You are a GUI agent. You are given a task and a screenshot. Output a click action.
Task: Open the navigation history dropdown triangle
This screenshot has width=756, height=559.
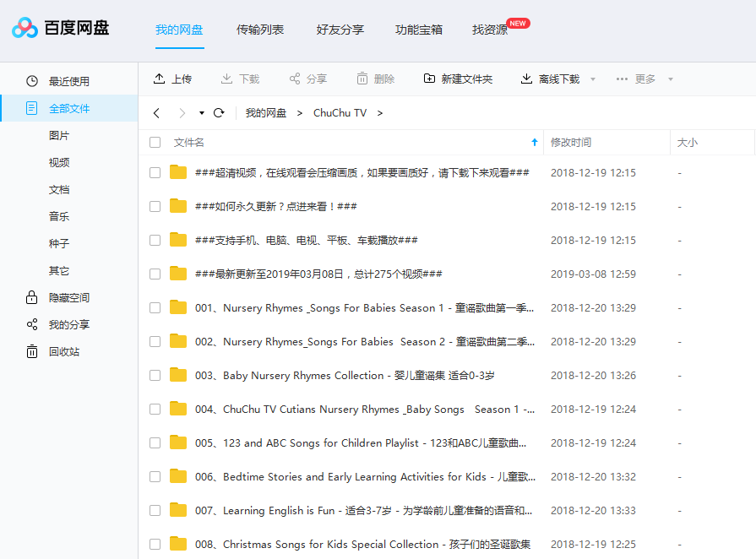click(x=202, y=113)
